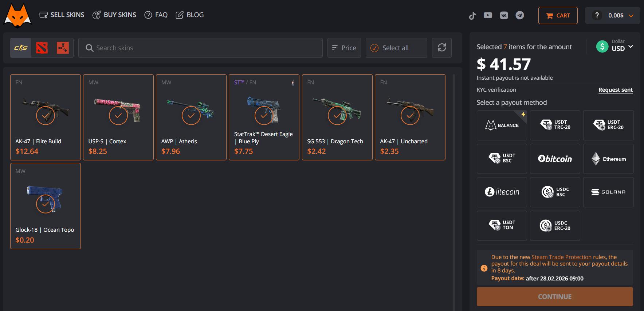Choose bitcoin as payout method
The image size is (644, 311).
[555, 159]
